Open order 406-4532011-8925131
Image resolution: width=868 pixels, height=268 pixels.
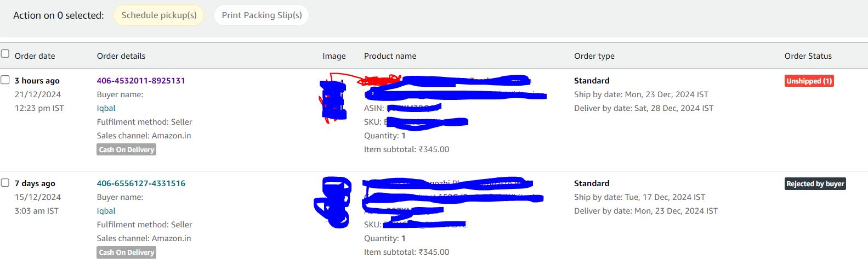point(141,81)
